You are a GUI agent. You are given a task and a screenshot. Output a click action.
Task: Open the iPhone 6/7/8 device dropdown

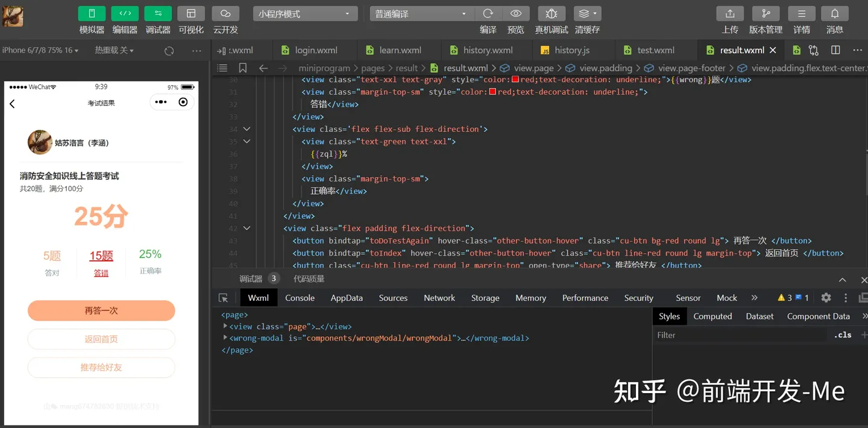[40, 51]
